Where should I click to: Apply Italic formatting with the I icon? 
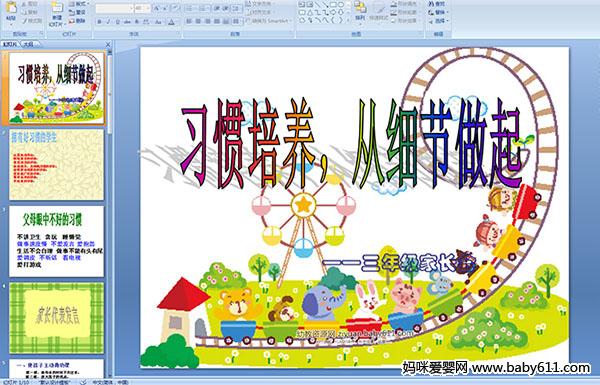pos(108,22)
